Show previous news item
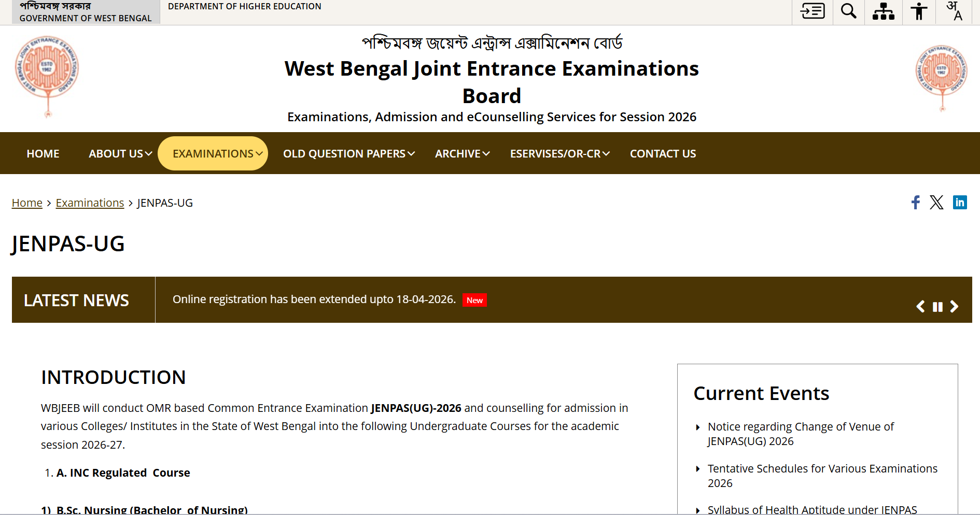The image size is (980, 515). tap(920, 307)
